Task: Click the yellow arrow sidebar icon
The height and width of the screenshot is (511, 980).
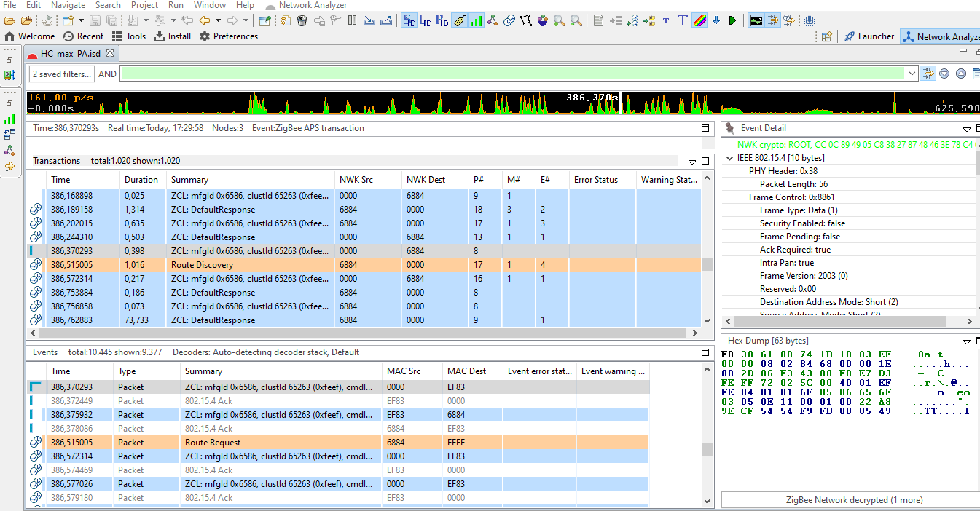Action: pyautogui.click(x=9, y=166)
